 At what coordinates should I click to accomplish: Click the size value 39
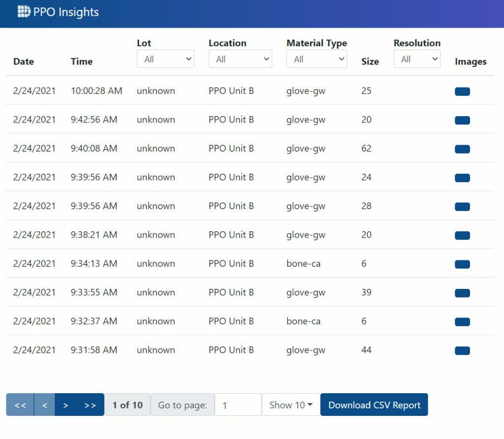click(366, 292)
